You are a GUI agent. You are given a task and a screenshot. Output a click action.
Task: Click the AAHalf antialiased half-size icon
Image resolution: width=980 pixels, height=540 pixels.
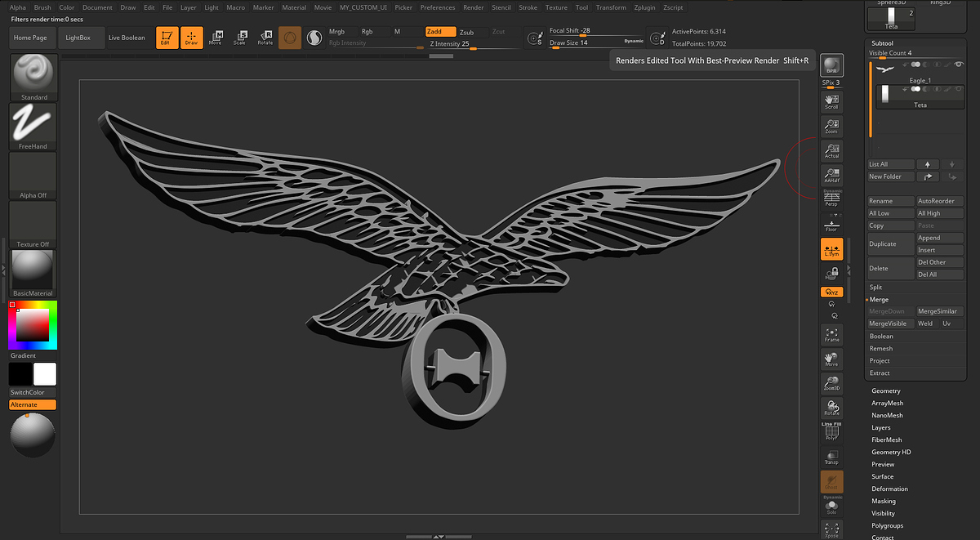[831, 175]
